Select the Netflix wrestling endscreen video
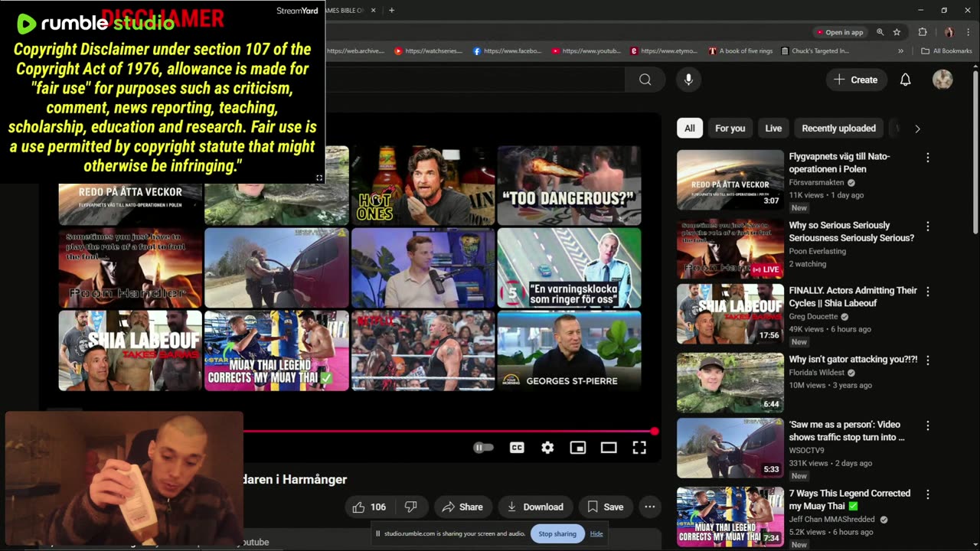 [x=423, y=350]
